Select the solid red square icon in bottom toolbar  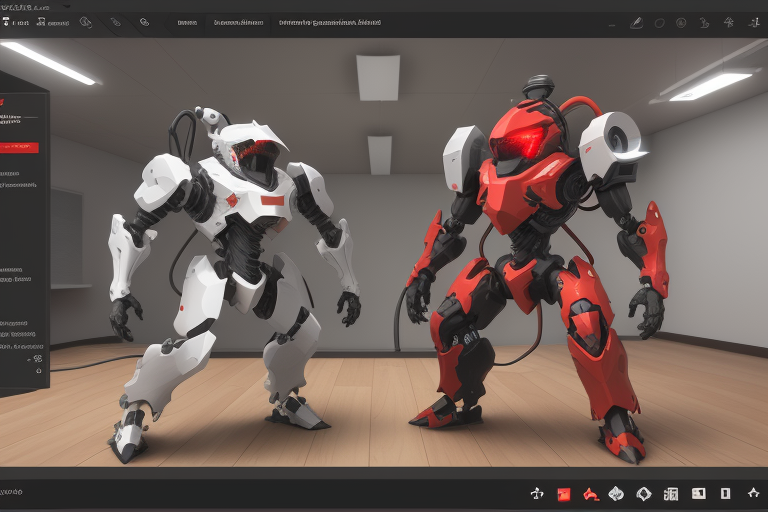tap(563, 493)
